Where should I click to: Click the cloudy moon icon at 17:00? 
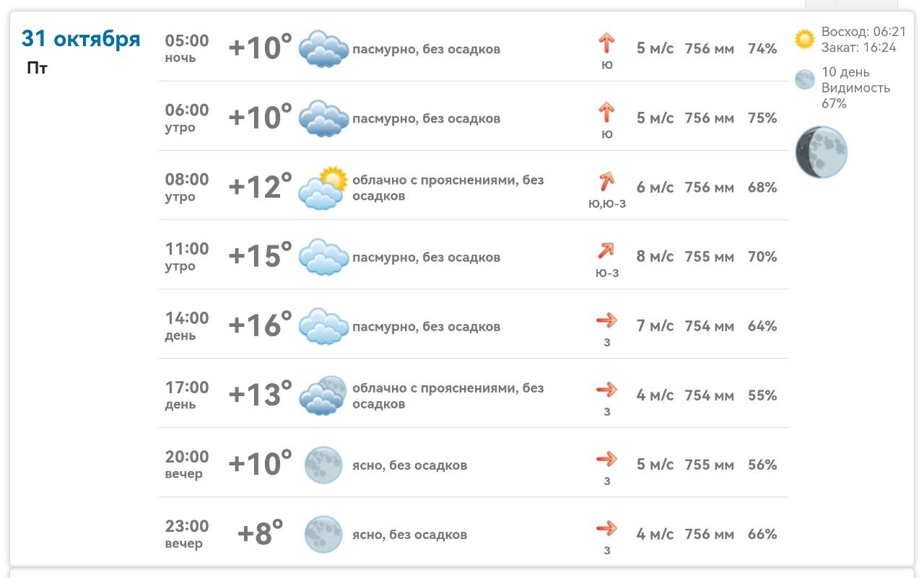[323, 395]
